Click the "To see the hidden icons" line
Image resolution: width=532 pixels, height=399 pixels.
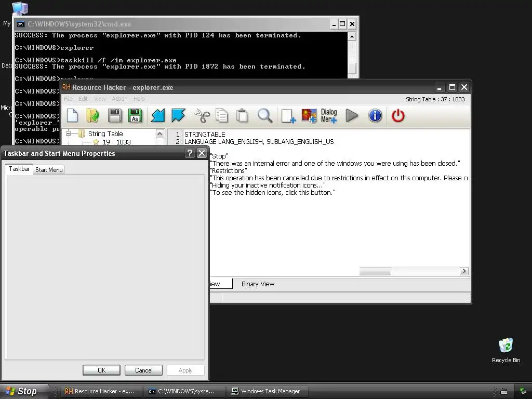click(x=273, y=192)
